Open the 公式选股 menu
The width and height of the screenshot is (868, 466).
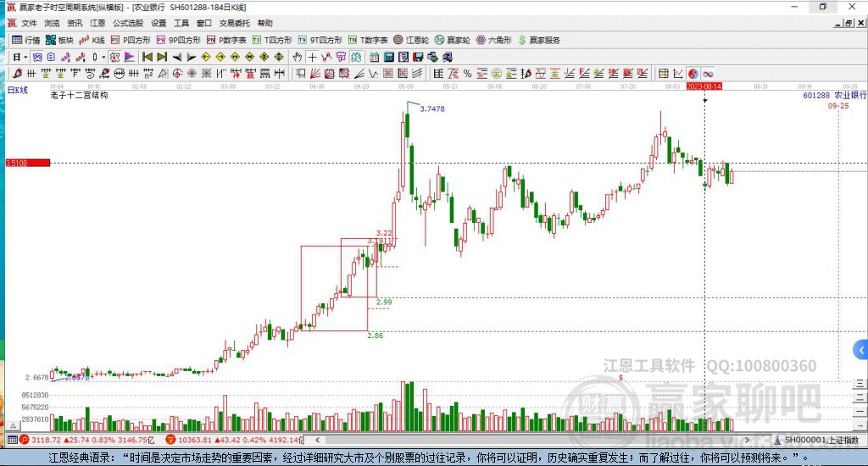[128, 23]
